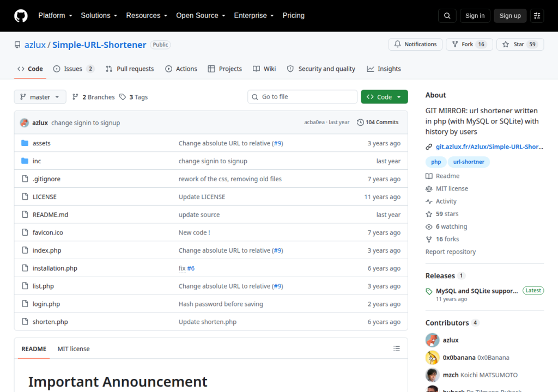Switch to the Issues tab
The height and width of the screenshot is (392, 558).
(74, 69)
